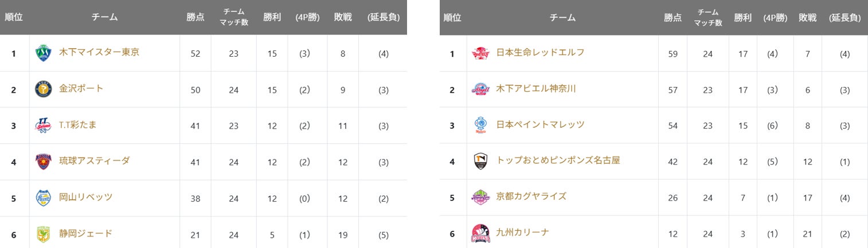Open the 木下マイスター東京 team link

99,52
